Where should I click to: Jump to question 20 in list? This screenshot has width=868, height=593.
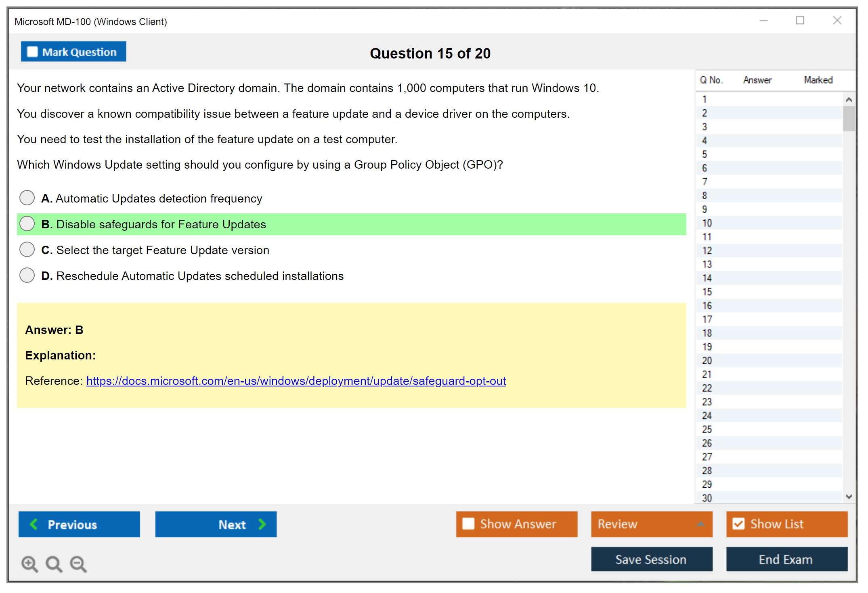coord(707,361)
